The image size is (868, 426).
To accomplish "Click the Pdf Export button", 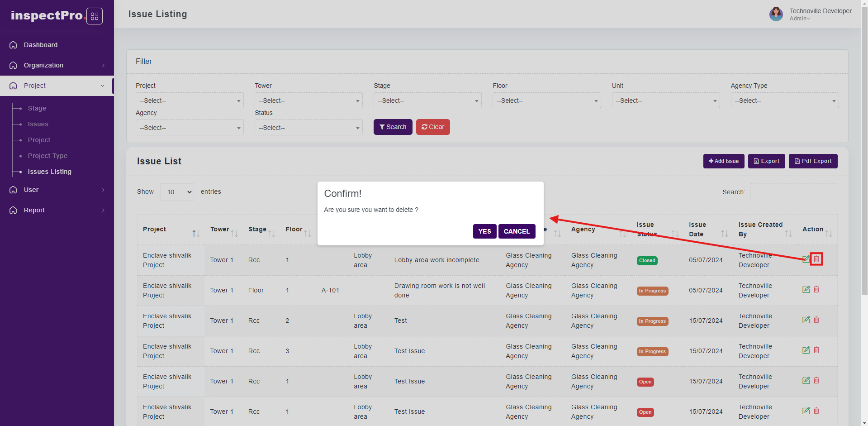I will [813, 161].
